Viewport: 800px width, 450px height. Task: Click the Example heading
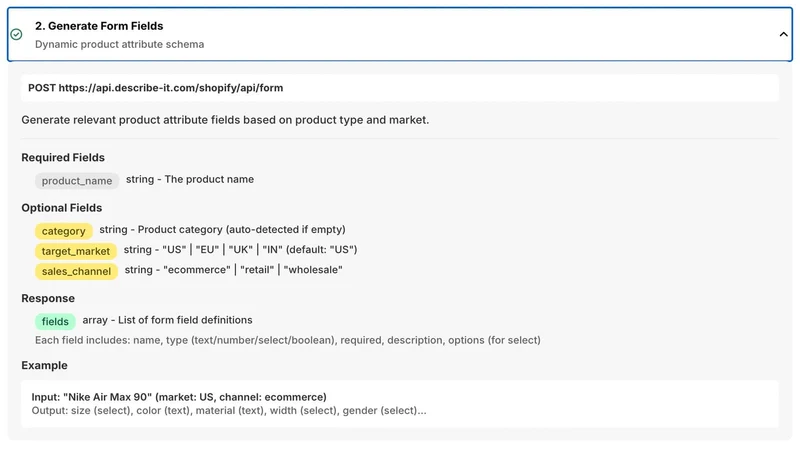pyautogui.click(x=44, y=365)
